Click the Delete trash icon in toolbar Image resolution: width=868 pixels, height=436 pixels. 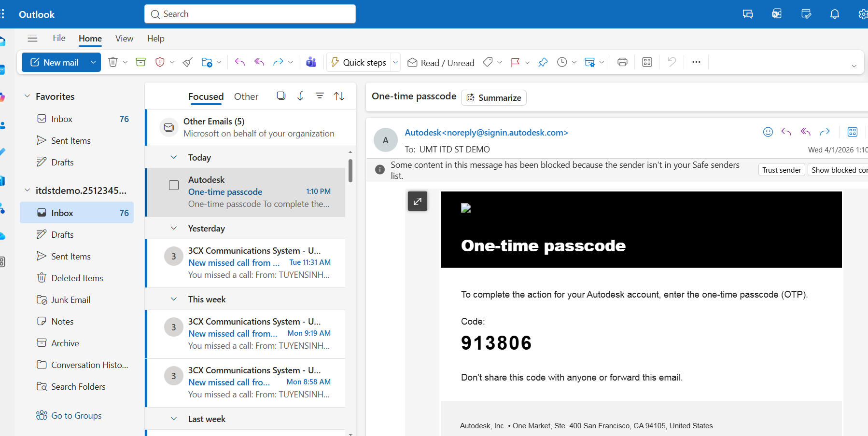[x=113, y=62]
